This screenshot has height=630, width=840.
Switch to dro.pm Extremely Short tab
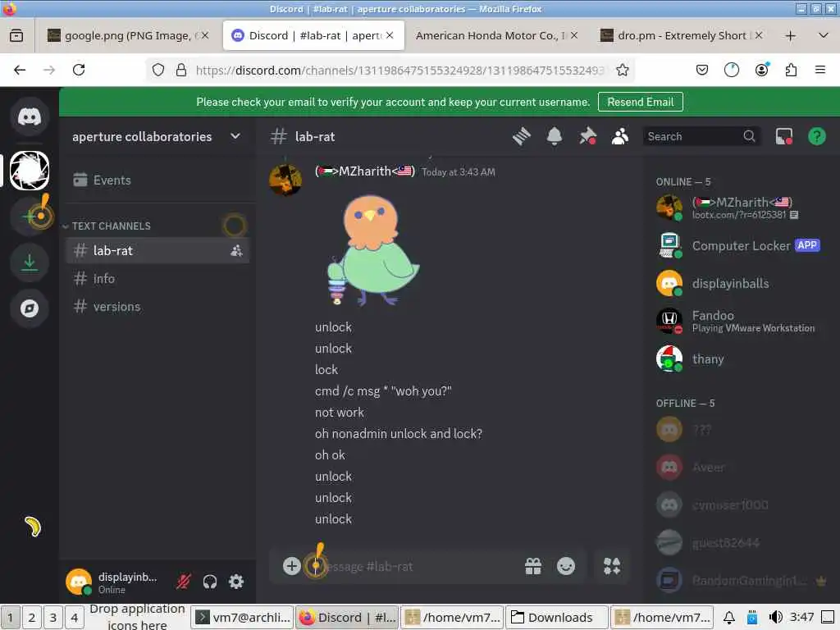click(x=681, y=36)
